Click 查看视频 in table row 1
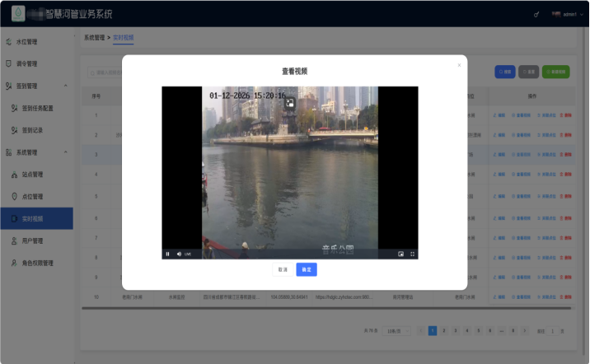590x364 pixels. [521, 115]
